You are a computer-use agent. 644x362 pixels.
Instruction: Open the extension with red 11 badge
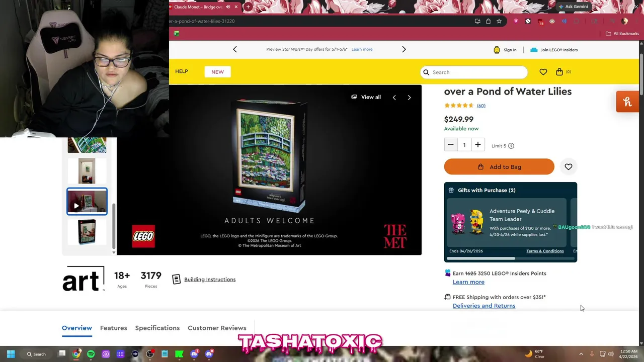(x=540, y=21)
